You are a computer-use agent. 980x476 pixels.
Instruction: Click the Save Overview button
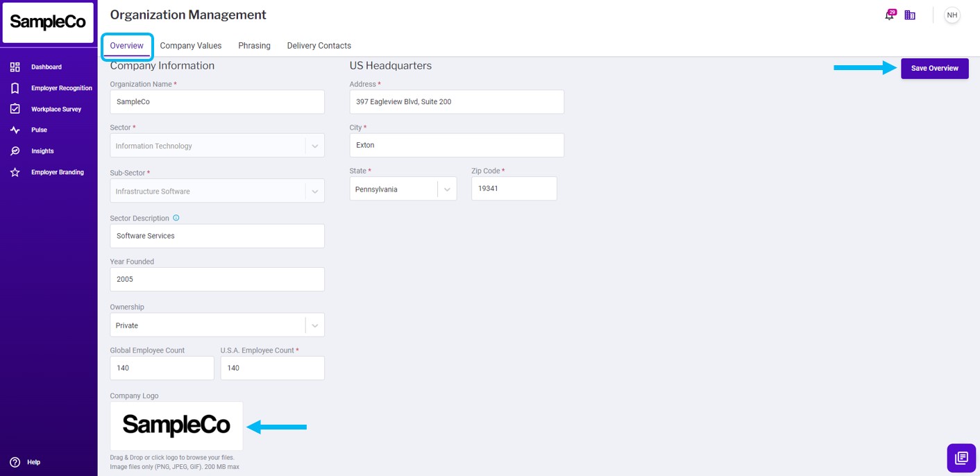pyautogui.click(x=934, y=68)
